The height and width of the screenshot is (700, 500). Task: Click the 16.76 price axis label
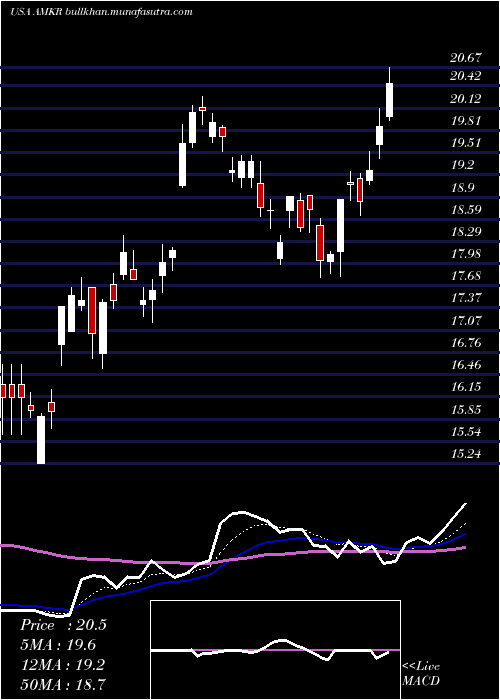466,343
